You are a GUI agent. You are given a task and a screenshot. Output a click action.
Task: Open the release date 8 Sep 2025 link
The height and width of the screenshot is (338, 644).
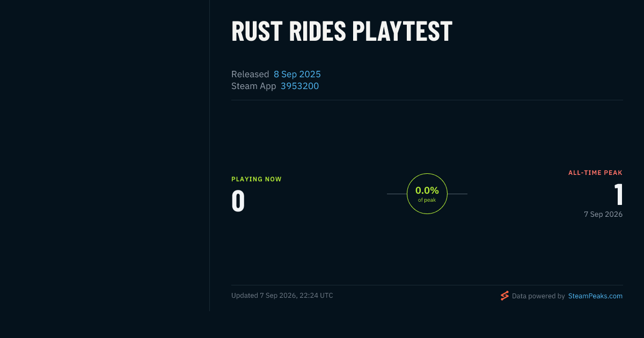pos(297,75)
